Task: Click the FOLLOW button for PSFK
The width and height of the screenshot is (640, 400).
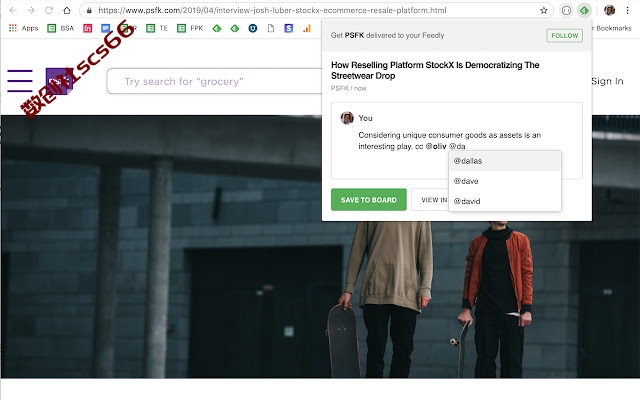Action: click(564, 36)
